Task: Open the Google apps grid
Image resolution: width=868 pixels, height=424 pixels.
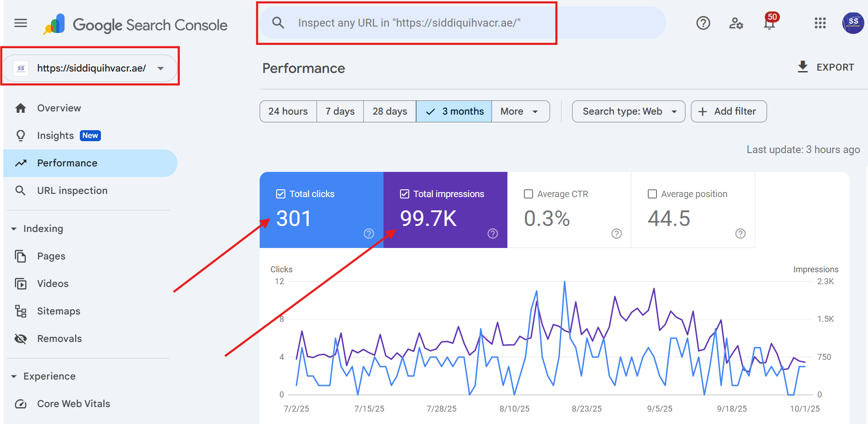Action: coord(820,23)
